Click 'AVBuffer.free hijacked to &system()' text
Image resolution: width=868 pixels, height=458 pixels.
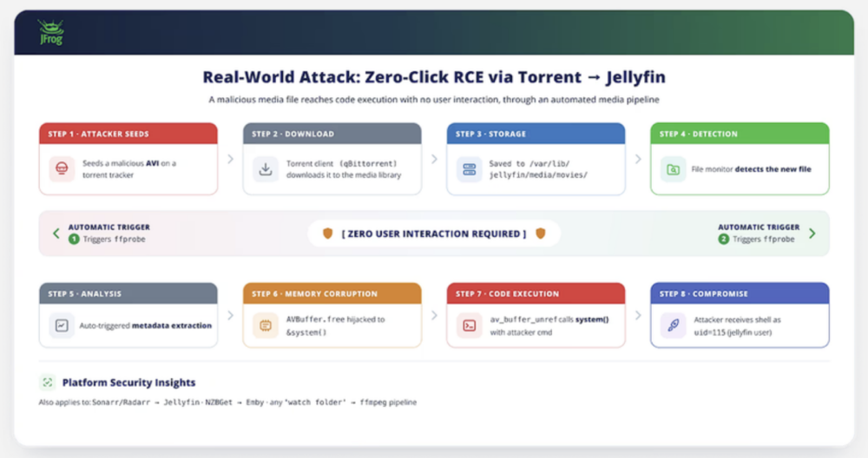click(x=335, y=326)
